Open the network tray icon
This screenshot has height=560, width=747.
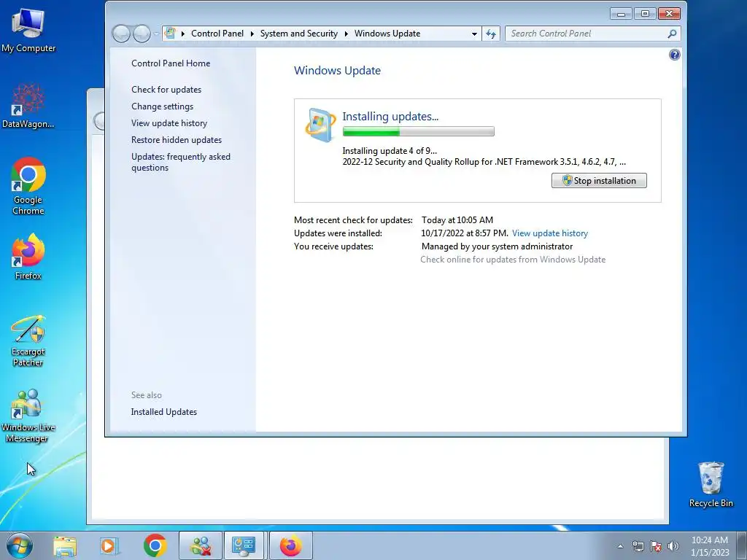(x=638, y=546)
